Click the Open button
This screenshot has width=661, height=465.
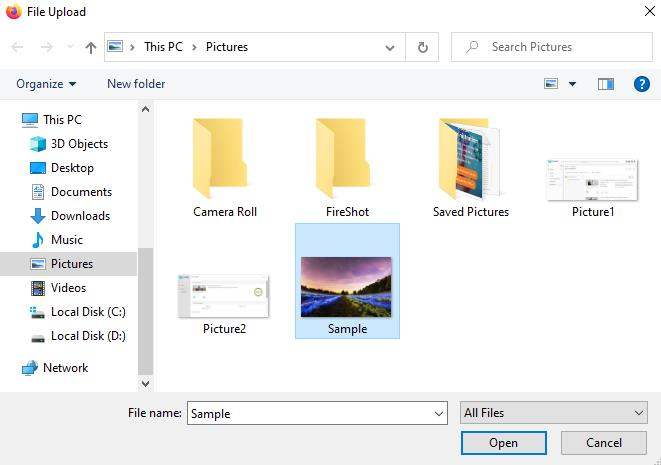click(504, 443)
